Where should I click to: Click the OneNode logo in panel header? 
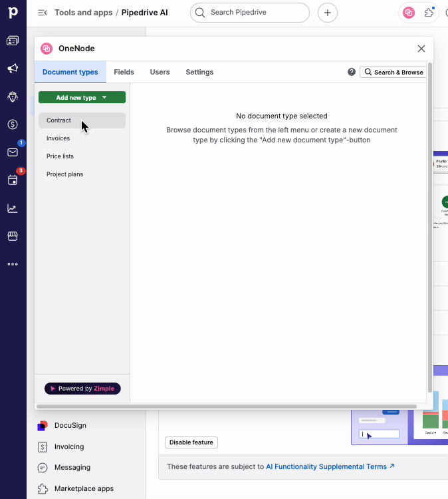[47, 49]
